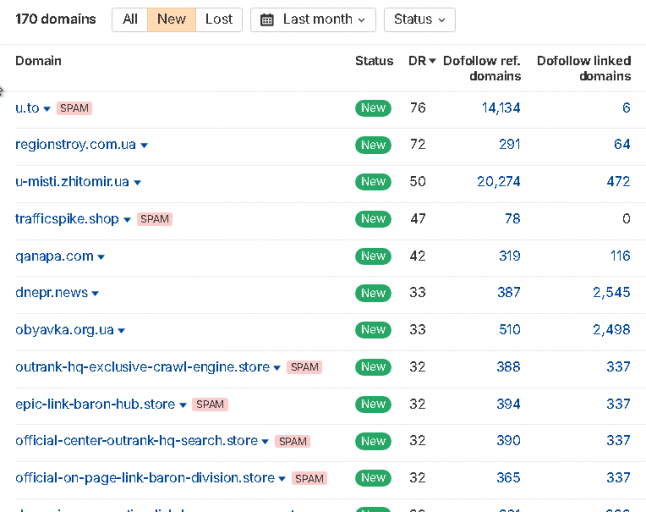Select the New domains filter
Image resolution: width=646 pixels, height=512 pixels.
click(x=171, y=19)
